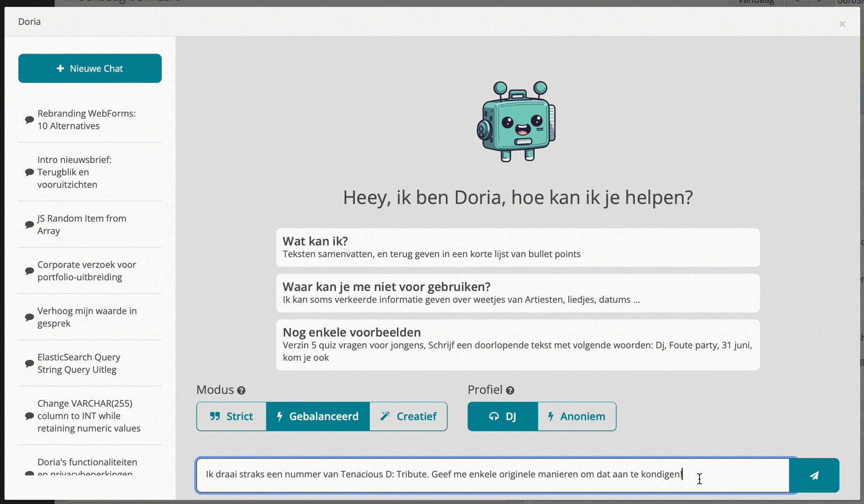Click speech bubble icon next to Intro nieuwsbrief

[29, 173]
